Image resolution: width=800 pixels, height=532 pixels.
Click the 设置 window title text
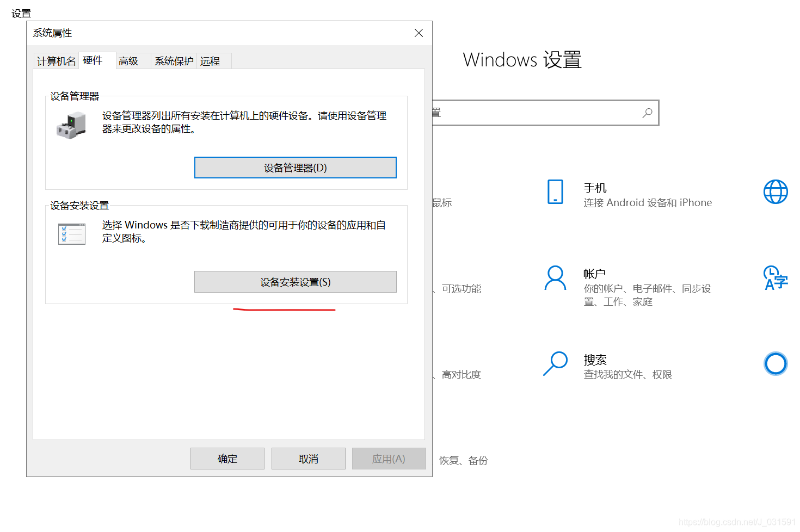pos(21,14)
